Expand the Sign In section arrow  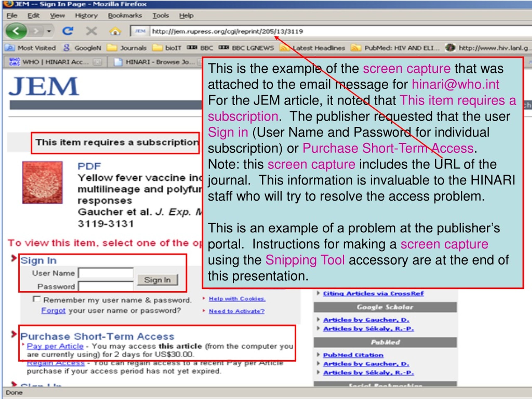point(14,258)
